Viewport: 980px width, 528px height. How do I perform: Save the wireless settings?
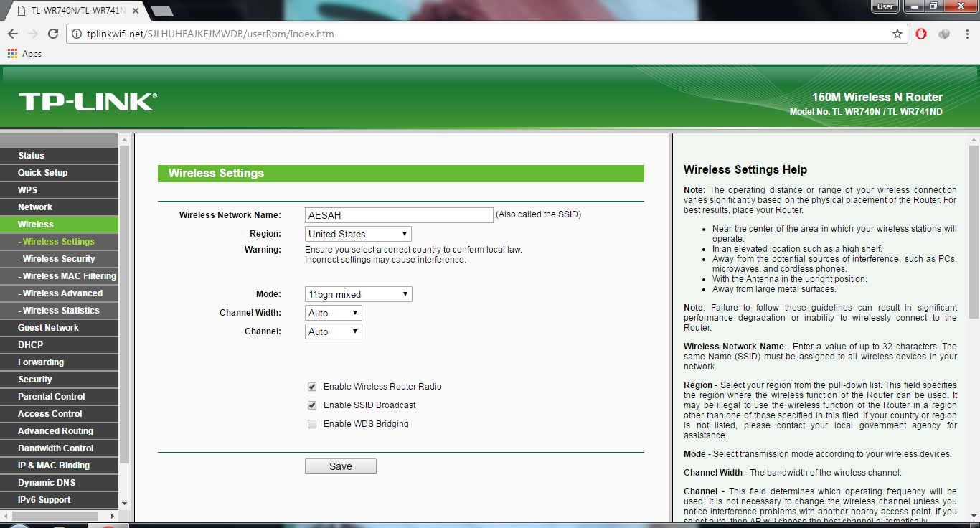pos(341,466)
